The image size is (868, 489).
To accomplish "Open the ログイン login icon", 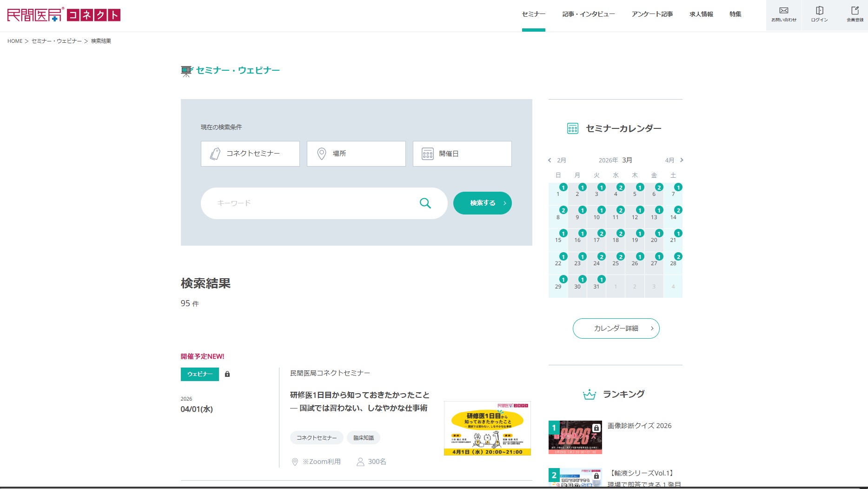I will coord(819,11).
